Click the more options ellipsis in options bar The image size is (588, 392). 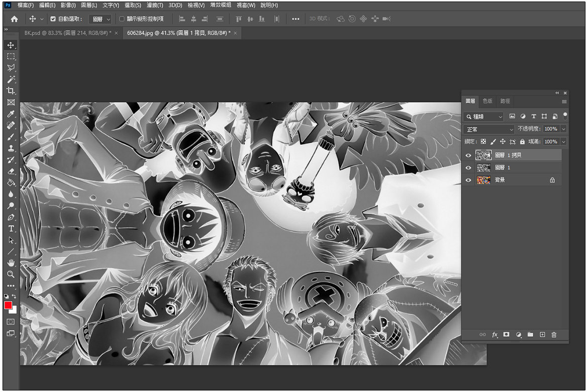click(x=296, y=19)
